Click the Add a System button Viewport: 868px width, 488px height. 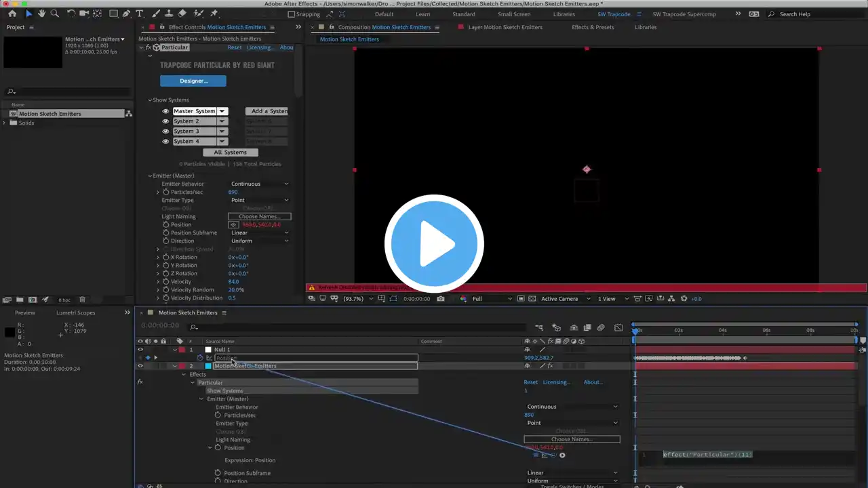pyautogui.click(x=267, y=111)
